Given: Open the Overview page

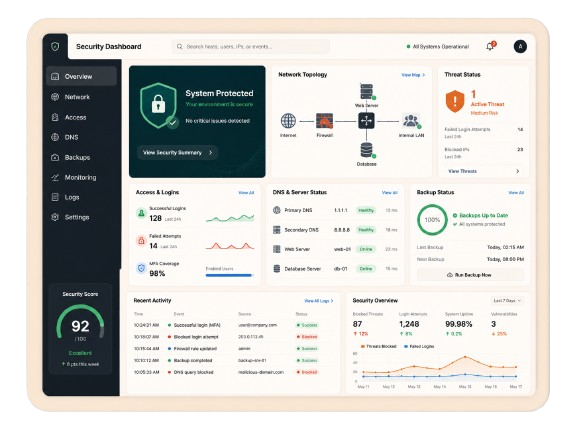Looking at the screenshot, I should click(x=82, y=76).
